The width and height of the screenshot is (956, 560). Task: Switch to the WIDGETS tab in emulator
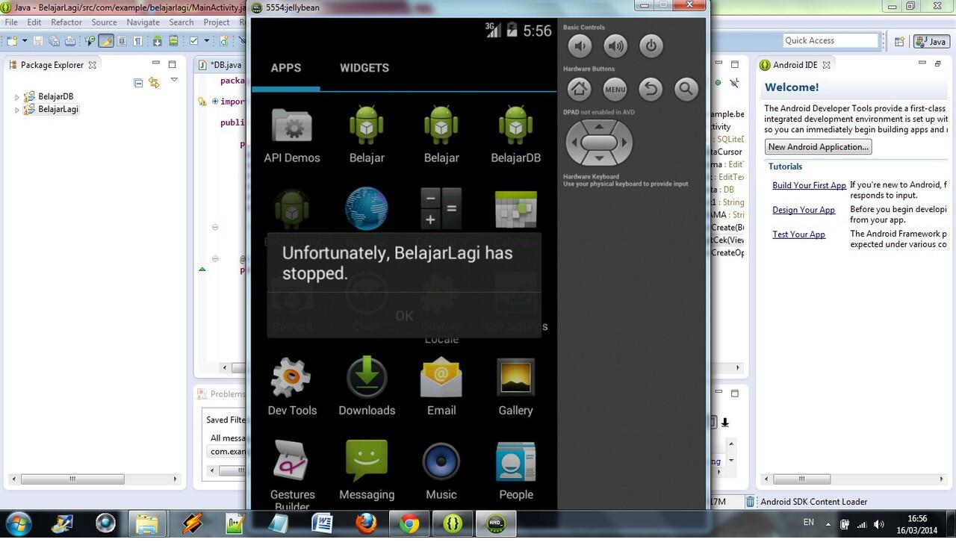(x=364, y=68)
